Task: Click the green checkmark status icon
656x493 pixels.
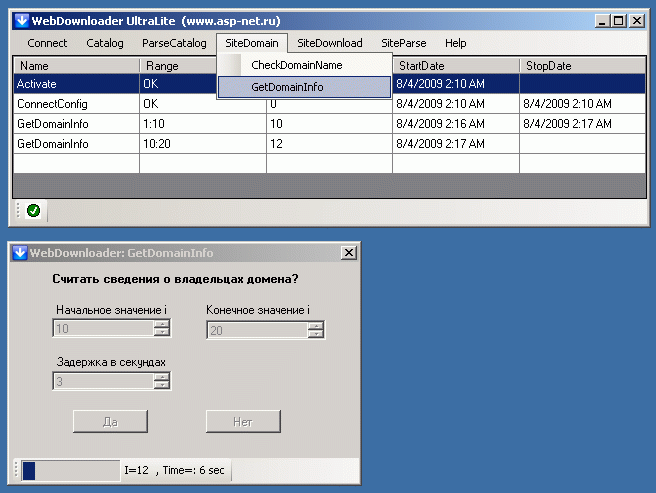Action: pos(33,211)
